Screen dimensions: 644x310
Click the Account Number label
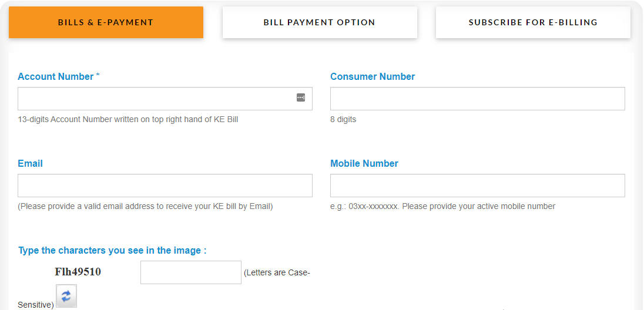(x=59, y=77)
